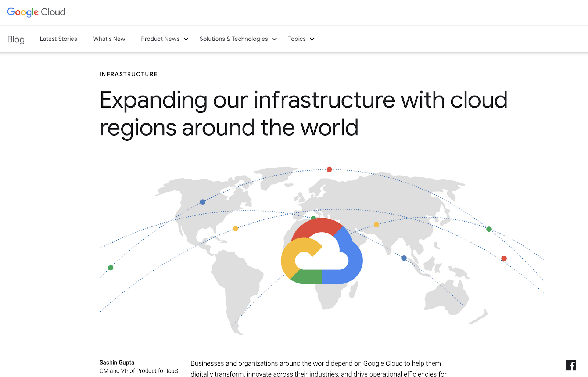
Task: Click the yellow dot in the Atlantic Ocean
Action: click(x=236, y=228)
